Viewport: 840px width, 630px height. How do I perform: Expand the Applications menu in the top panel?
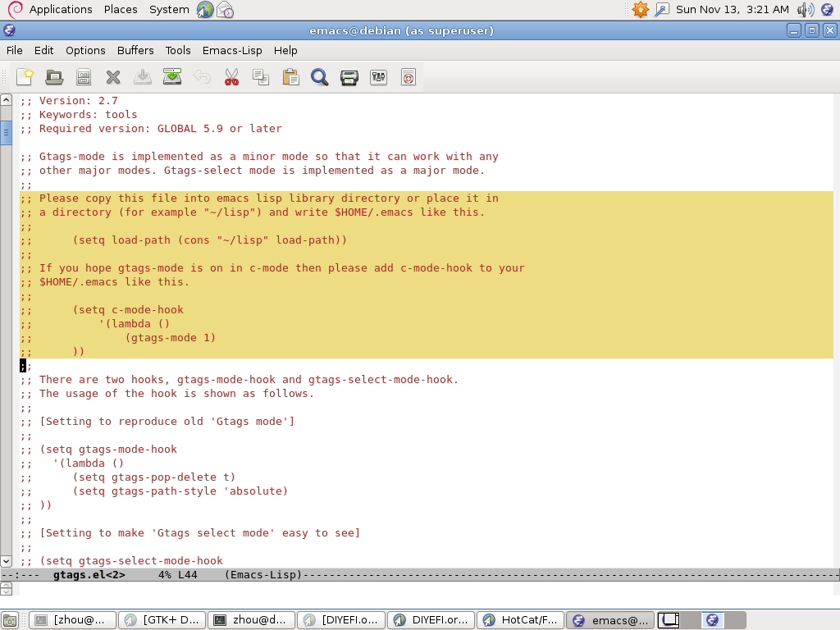(x=60, y=9)
